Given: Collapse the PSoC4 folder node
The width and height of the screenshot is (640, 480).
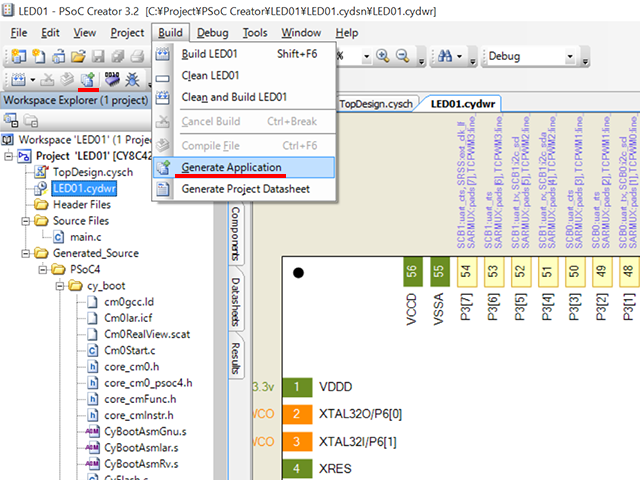Looking at the screenshot, I should (43, 269).
